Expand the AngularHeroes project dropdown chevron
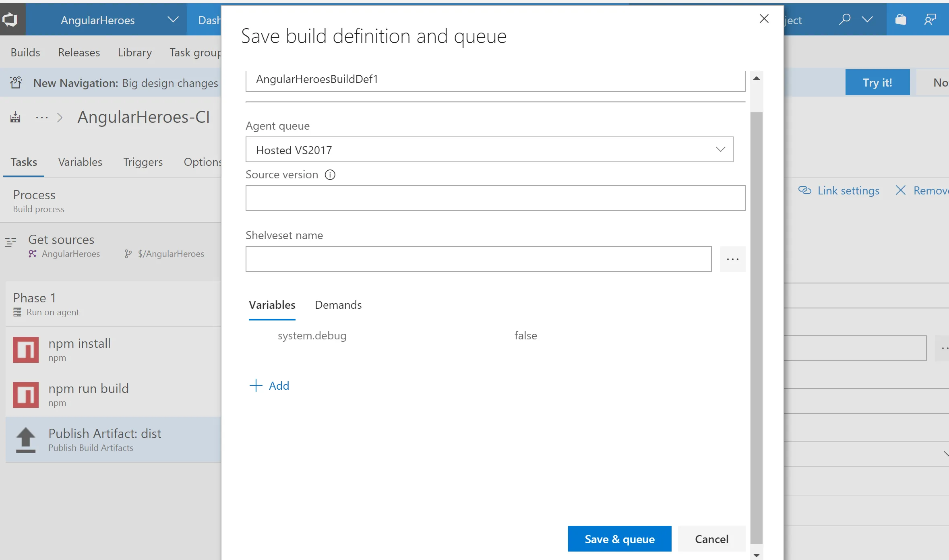Image resolution: width=949 pixels, height=560 pixels. click(x=173, y=19)
